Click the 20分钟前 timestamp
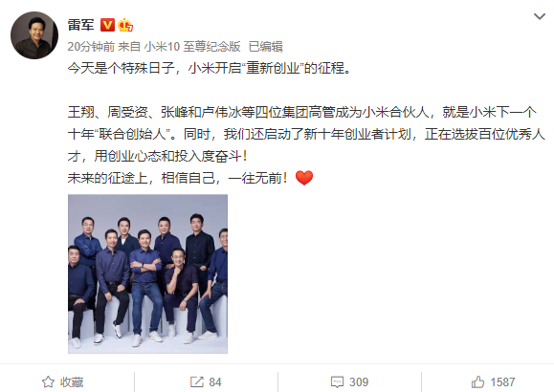Viewport: 554px width, 392px height. tap(91, 46)
